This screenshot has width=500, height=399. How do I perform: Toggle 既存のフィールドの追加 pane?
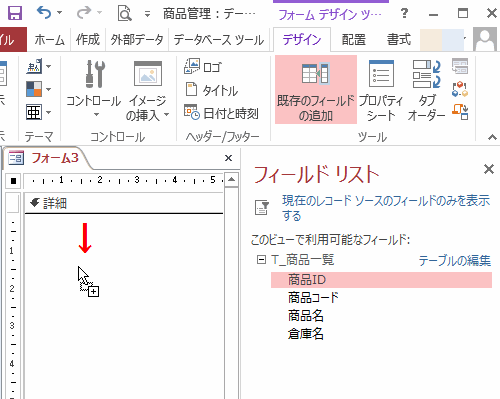(316, 90)
